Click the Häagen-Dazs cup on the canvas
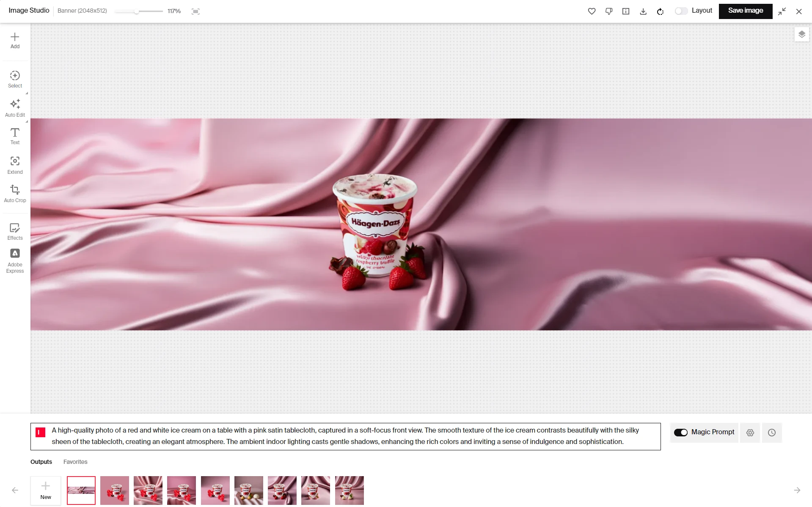The height and width of the screenshot is (507, 812). click(x=375, y=225)
